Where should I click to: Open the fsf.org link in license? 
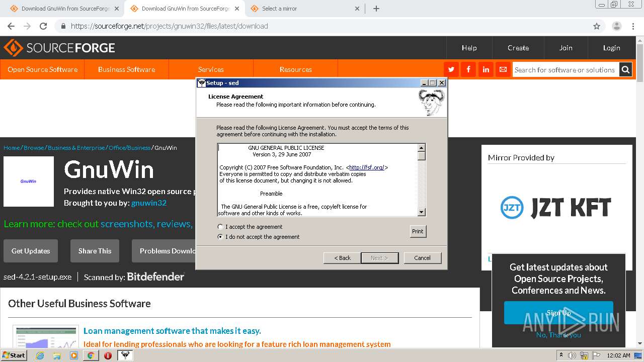coord(366,167)
